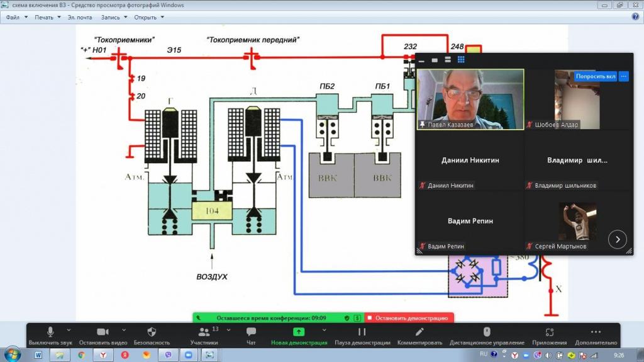Select Владимир шильников participant tile
644x362 pixels.
point(577,161)
